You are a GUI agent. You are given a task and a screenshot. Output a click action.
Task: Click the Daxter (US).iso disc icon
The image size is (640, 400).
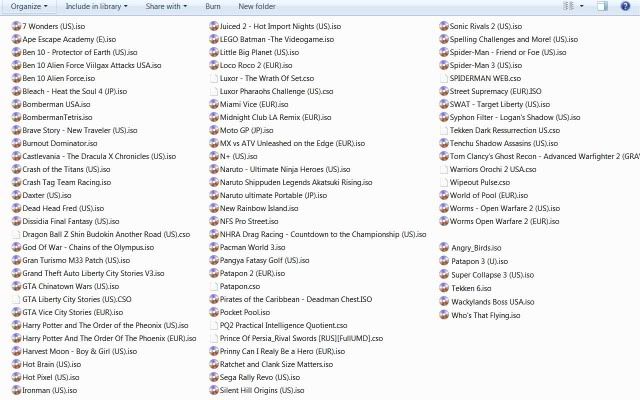click(x=16, y=195)
